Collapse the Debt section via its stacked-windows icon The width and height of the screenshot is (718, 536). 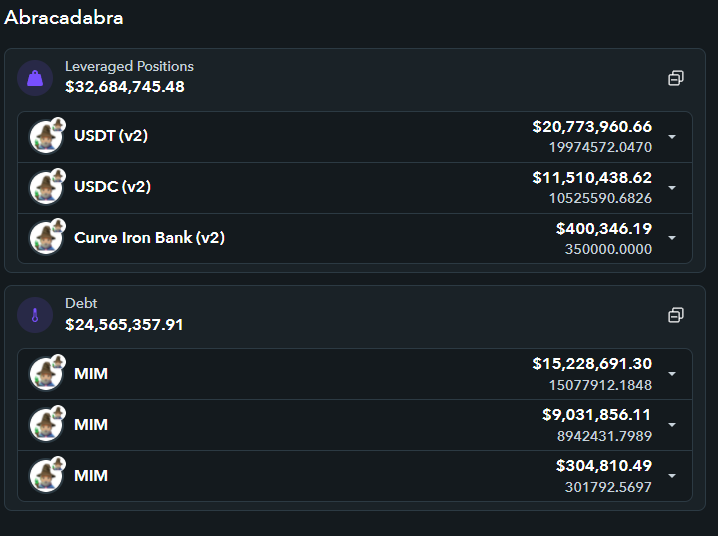pos(676,315)
